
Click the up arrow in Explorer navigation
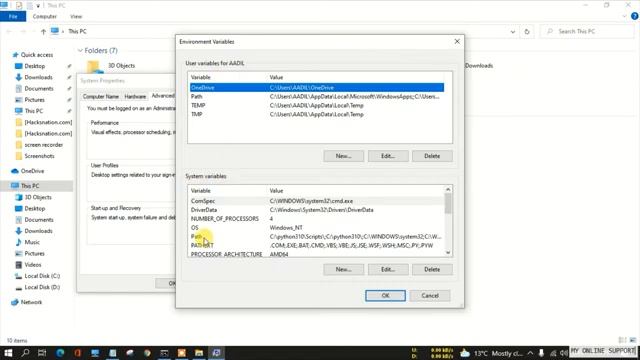(x=43, y=31)
